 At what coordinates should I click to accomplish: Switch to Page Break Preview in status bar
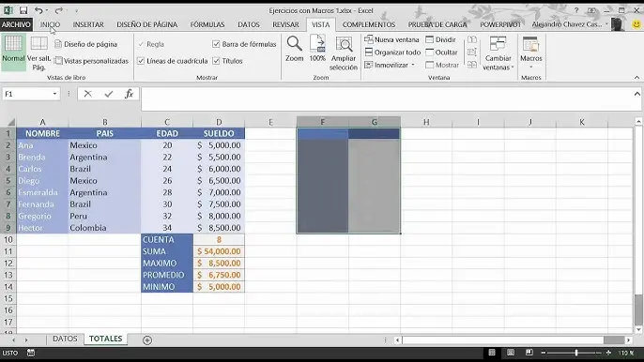(x=529, y=353)
